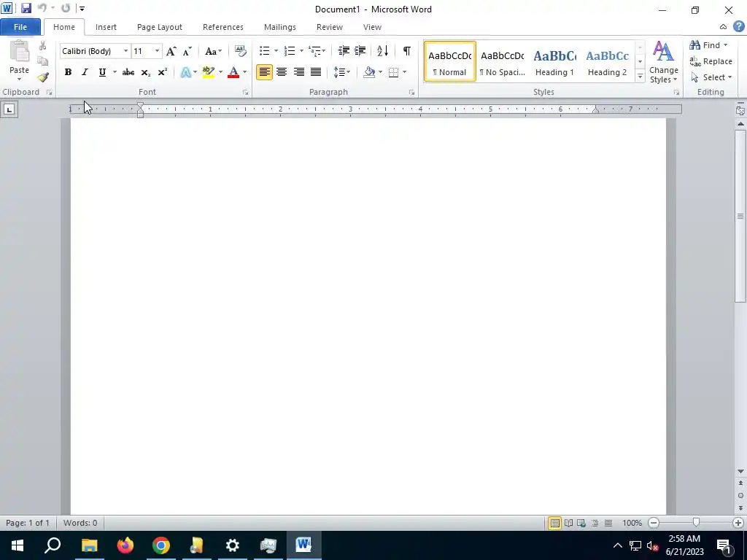Apply red font color button

[233, 72]
